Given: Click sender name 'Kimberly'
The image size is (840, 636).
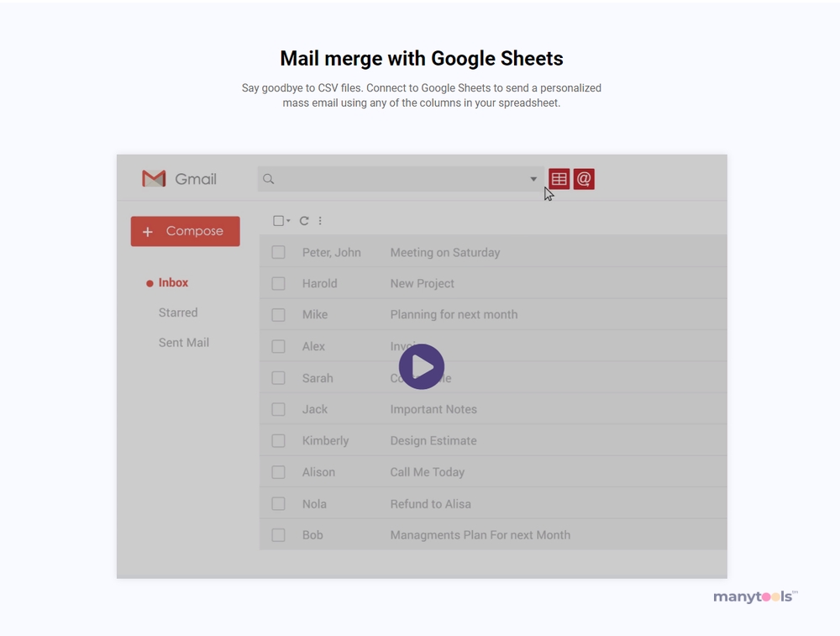Looking at the screenshot, I should pos(325,440).
